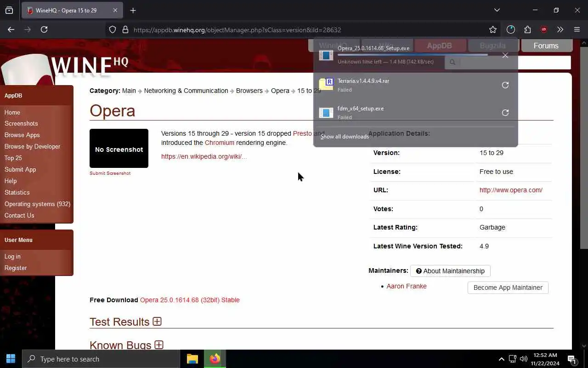588x368 pixels.
Task: Switch to the AppDB tab
Action: point(440,46)
